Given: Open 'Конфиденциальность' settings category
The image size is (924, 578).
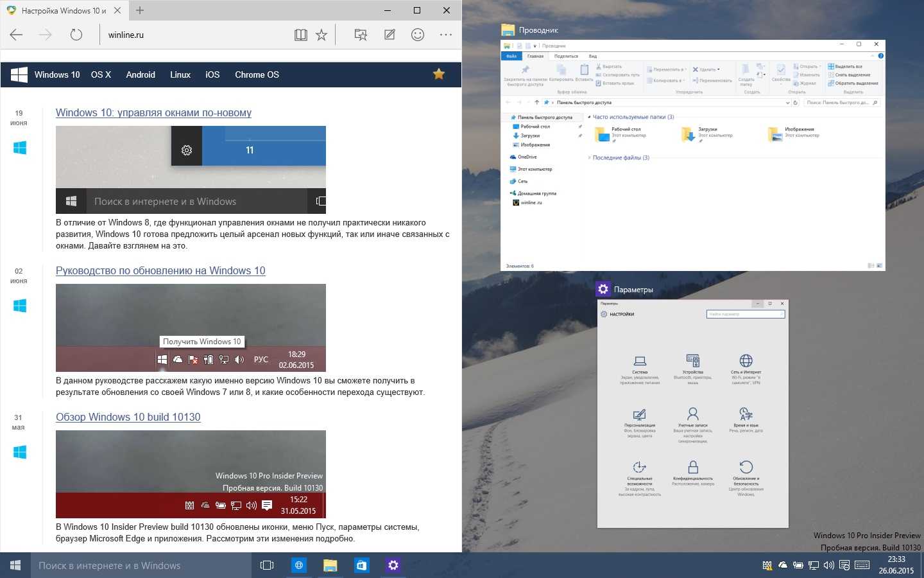Looking at the screenshot, I should point(693,473).
